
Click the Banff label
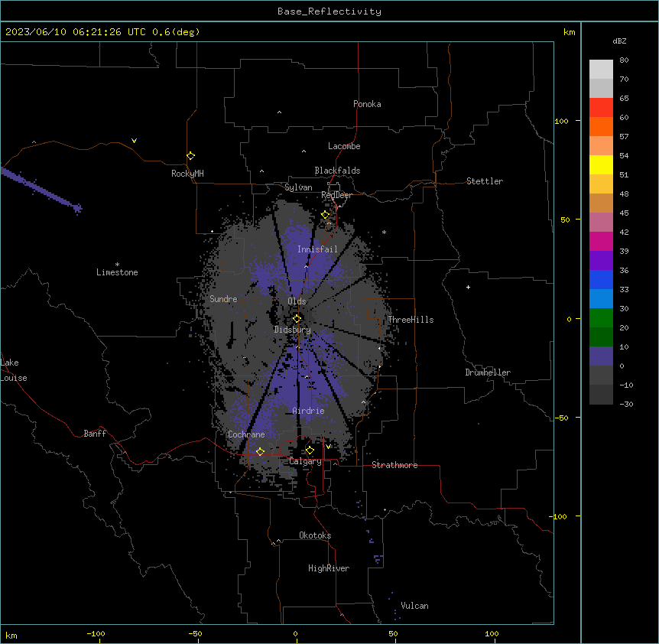tap(95, 434)
